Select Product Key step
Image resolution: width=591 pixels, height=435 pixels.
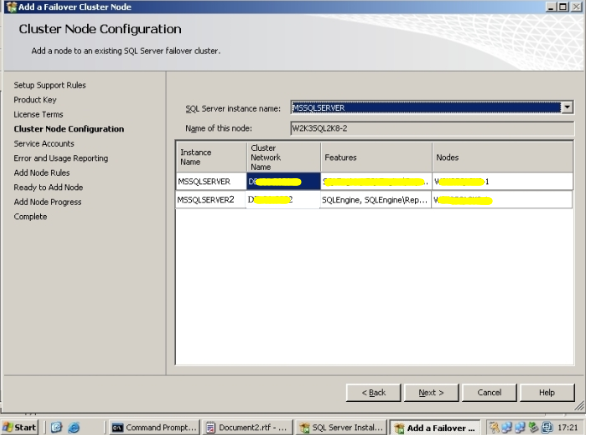click(x=35, y=100)
